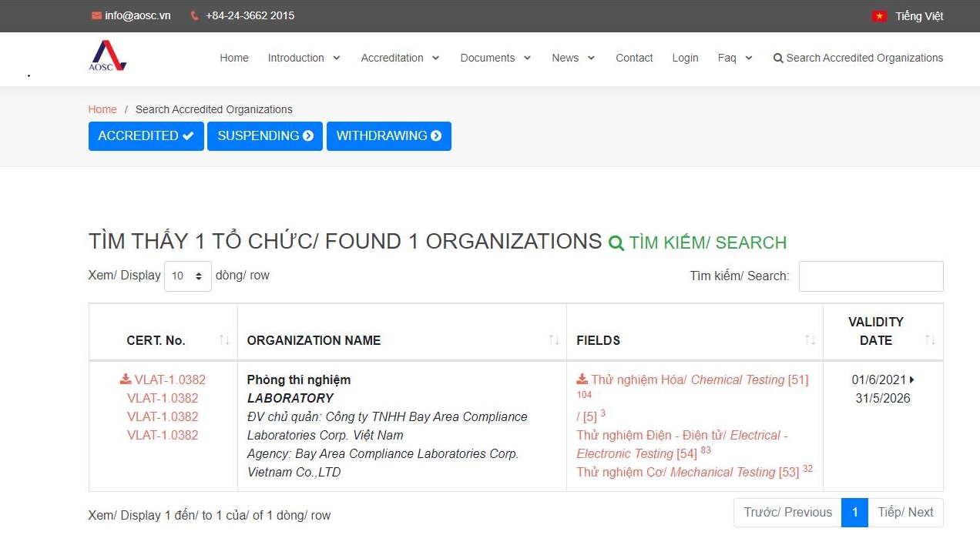The image size is (980, 555).
Task: Expand the Introduction menu
Action: point(304,58)
